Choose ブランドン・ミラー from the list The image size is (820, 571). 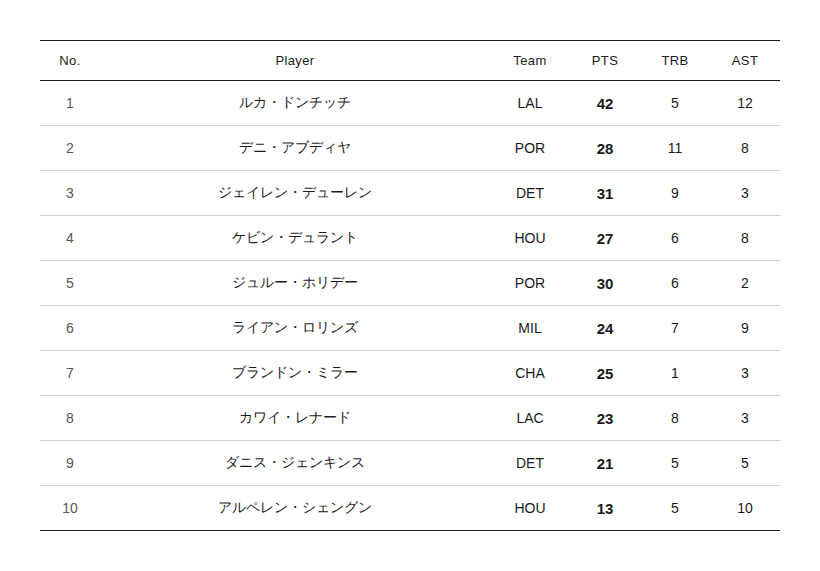click(295, 373)
